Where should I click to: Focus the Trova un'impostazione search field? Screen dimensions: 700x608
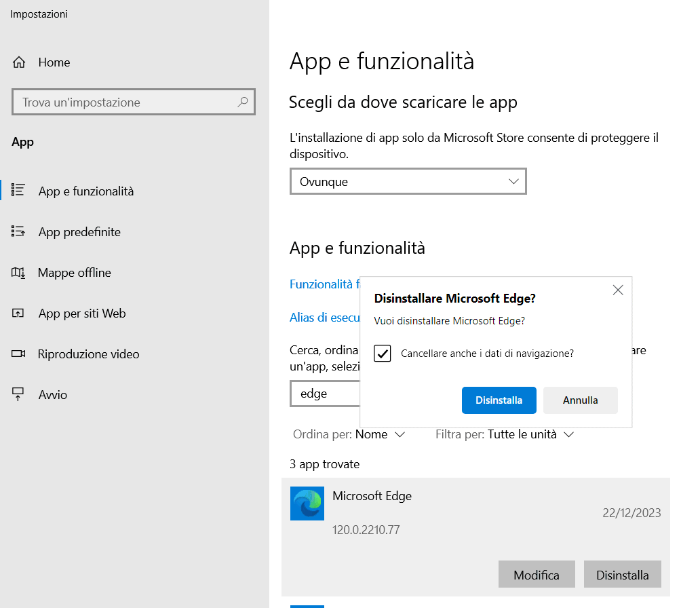click(134, 102)
